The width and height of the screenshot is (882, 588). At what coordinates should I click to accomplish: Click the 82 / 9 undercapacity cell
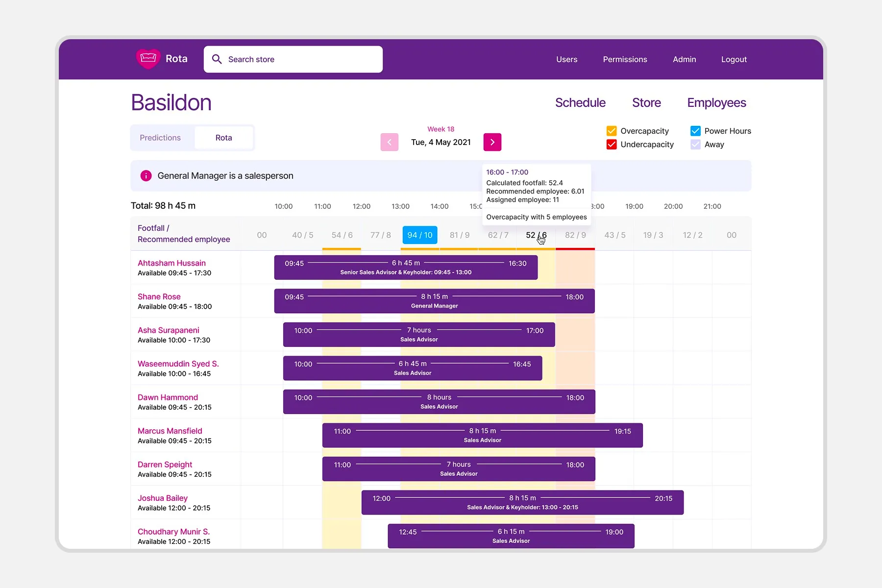click(x=575, y=235)
